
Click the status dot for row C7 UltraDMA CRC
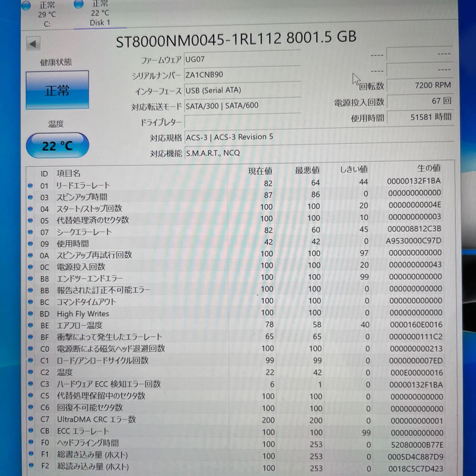pyautogui.click(x=31, y=419)
